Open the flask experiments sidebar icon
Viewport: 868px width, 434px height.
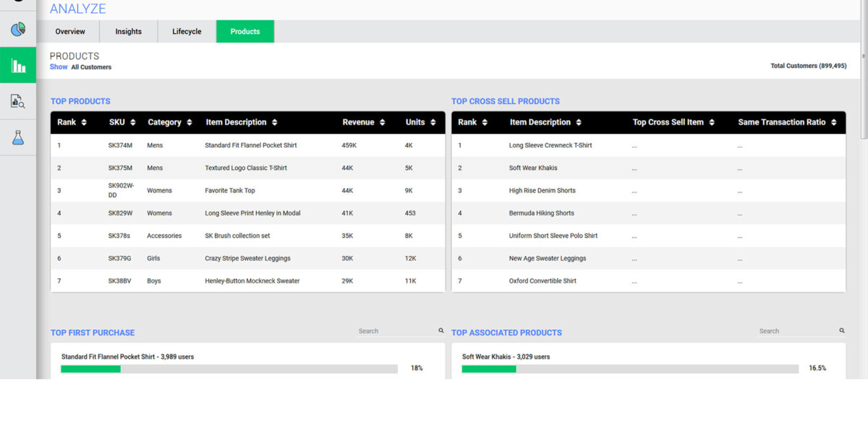pyautogui.click(x=18, y=137)
